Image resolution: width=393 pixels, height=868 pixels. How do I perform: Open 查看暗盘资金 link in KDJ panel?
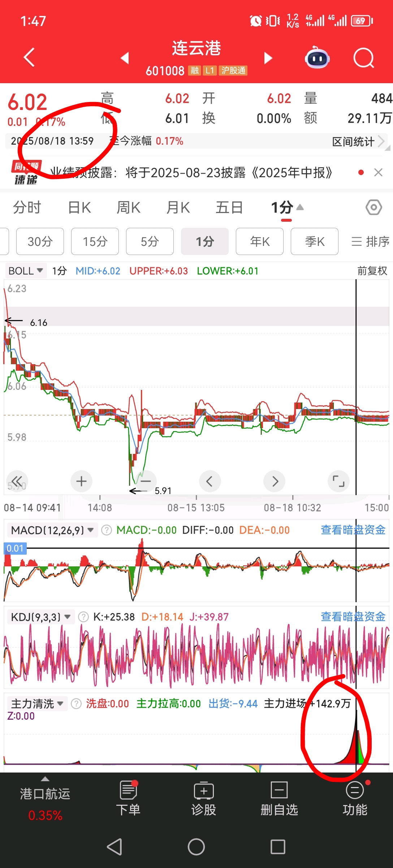[x=353, y=616]
